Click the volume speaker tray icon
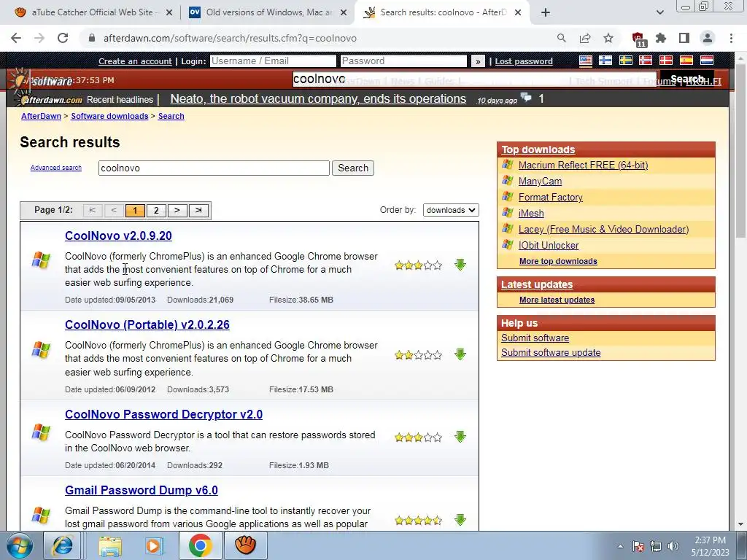This screenshot has height=560, width=747. (673, 546)
